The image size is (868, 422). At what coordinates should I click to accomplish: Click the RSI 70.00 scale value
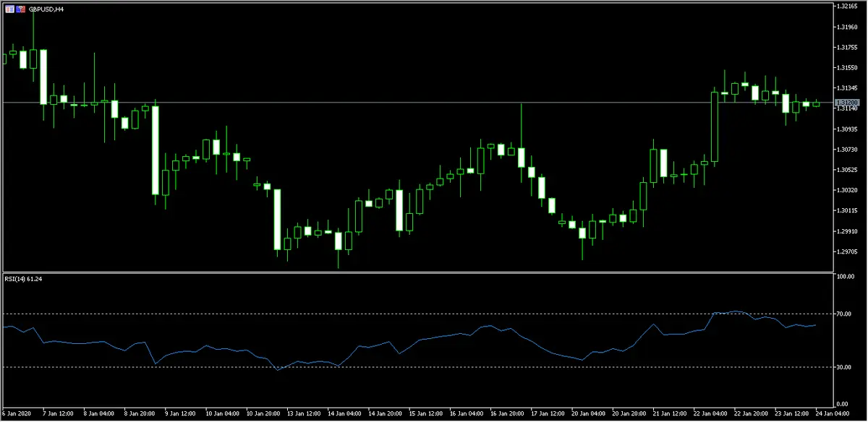point(845,314)
